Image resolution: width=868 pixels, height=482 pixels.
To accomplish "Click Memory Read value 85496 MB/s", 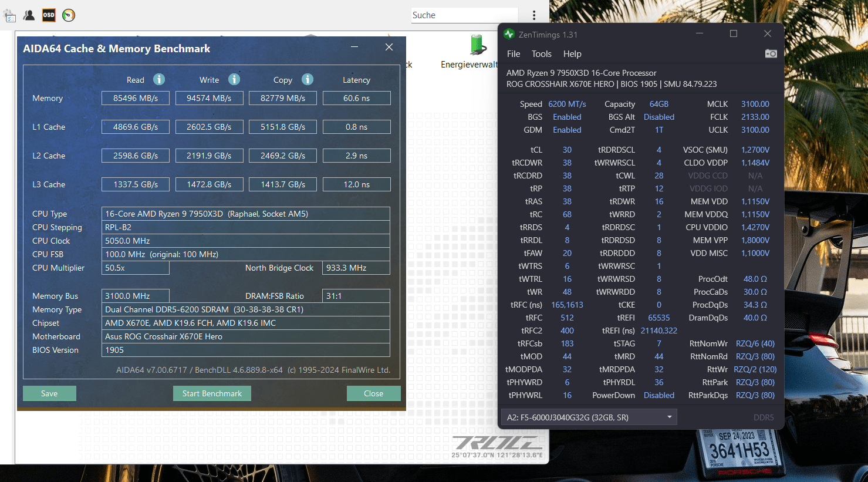I will [x=136, y=98].
